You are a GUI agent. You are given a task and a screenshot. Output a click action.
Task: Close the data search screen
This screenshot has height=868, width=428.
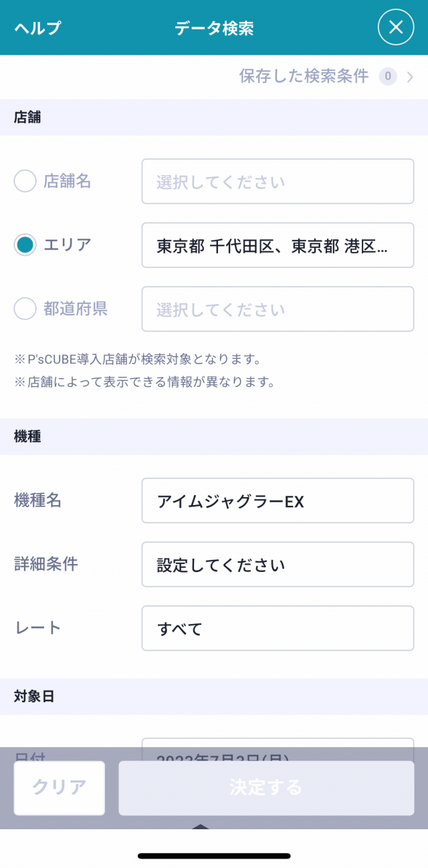click(x=396, y=27)
